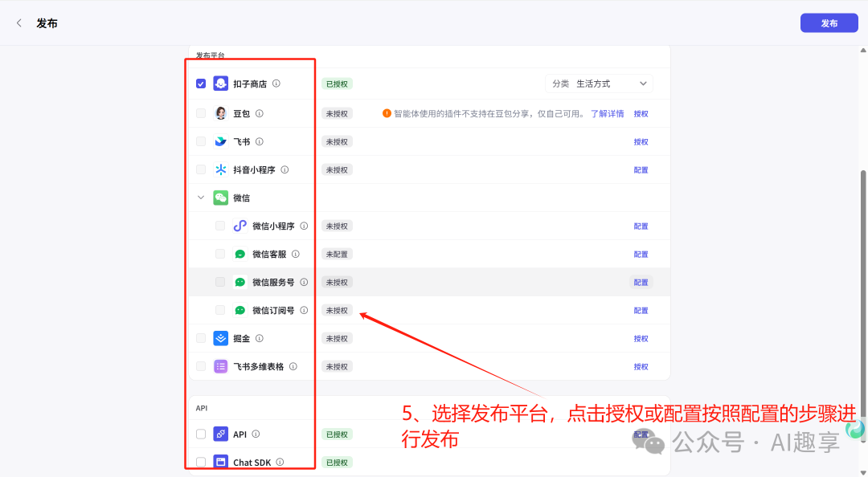The width and height of the screenshot is (868, 477).
Task: Click the 已授权 badge for Chat SDK
Action: [x=337, y=462]
